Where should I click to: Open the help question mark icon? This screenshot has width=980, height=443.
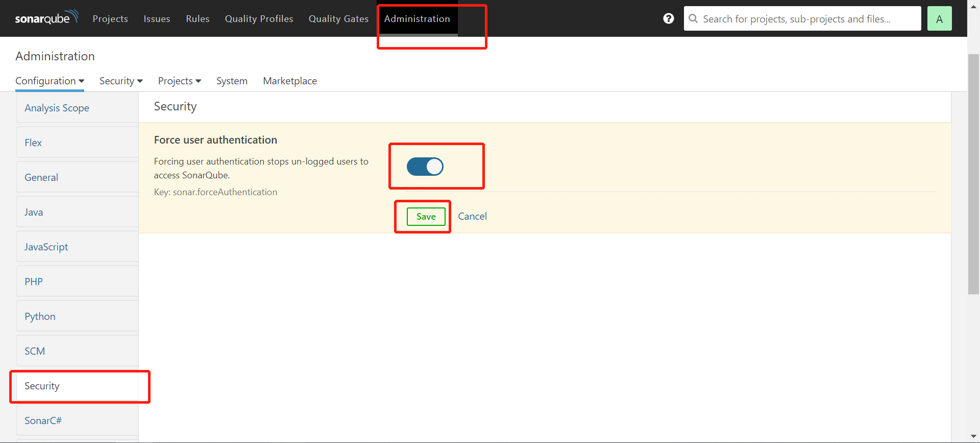click(x=669, y=18)
